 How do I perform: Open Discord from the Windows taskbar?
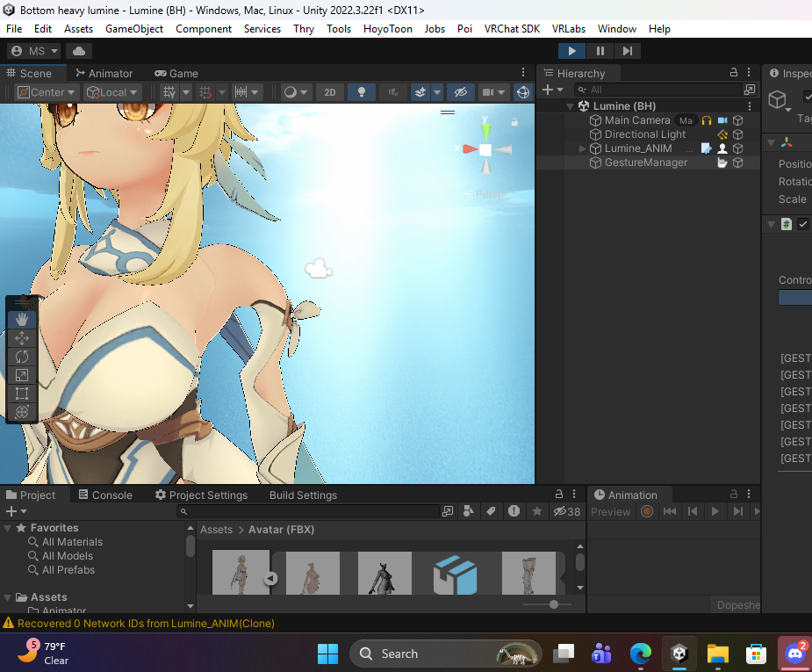pos(795,654)
